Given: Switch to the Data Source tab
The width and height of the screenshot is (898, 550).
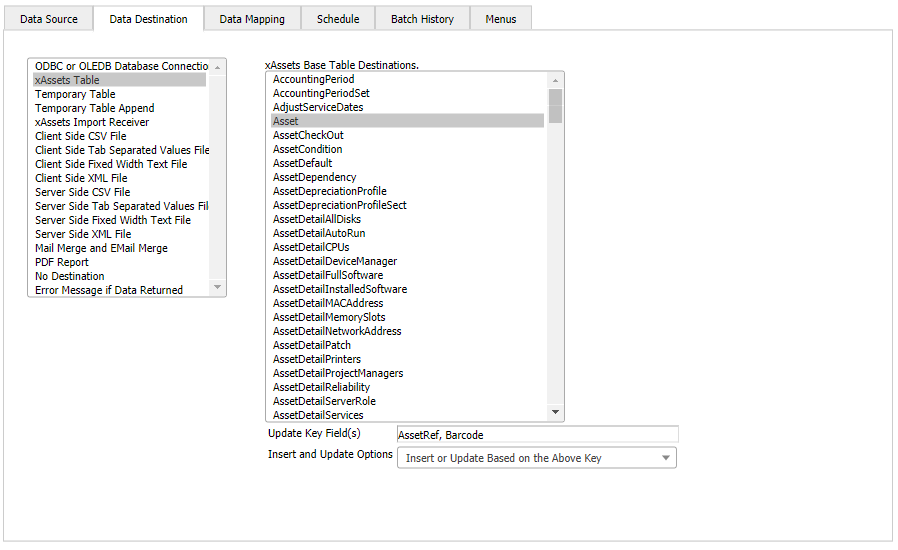Looking at the screenshot, I should [49, 19].
